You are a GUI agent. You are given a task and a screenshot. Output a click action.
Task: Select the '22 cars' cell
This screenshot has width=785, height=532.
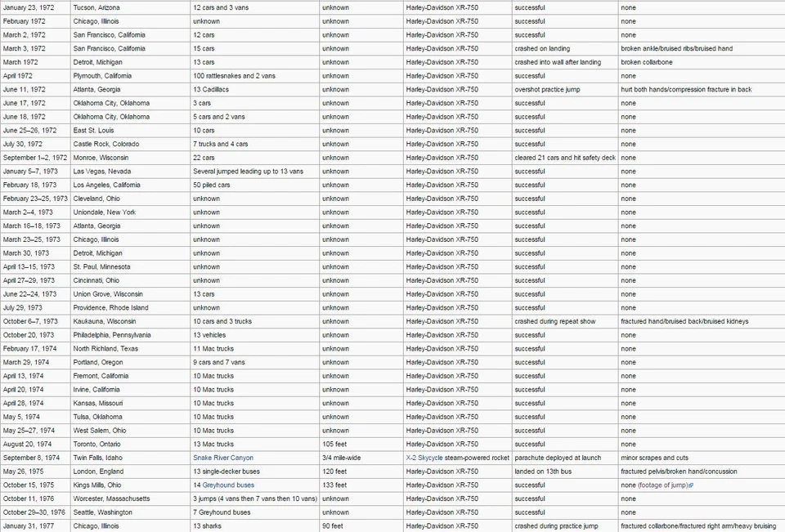click(255, 158)
